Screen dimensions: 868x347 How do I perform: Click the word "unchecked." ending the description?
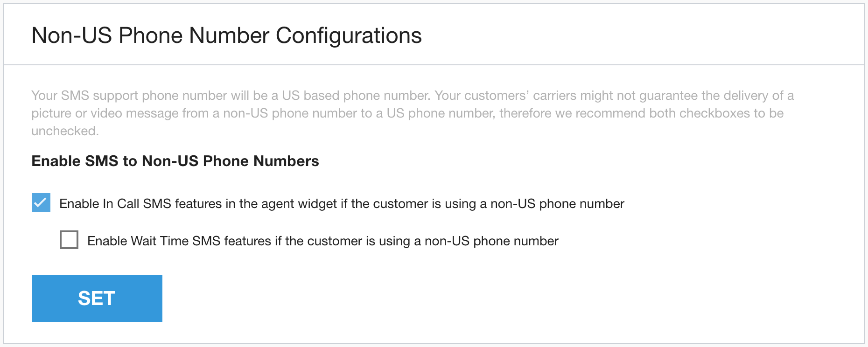pos(65,131)
